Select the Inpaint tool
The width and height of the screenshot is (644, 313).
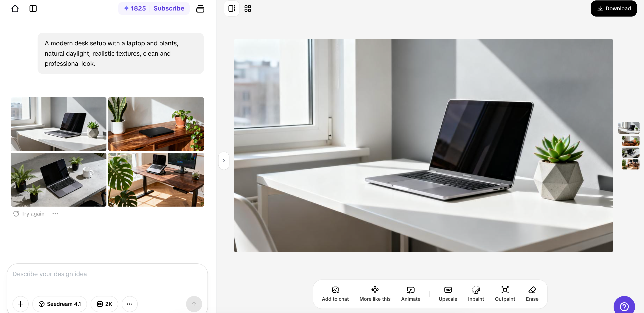[476, 294]
